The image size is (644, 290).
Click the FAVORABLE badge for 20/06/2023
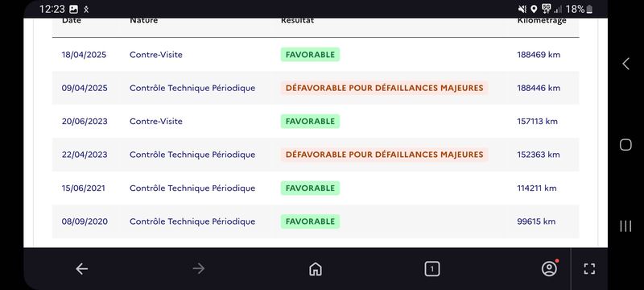(310, 121)
